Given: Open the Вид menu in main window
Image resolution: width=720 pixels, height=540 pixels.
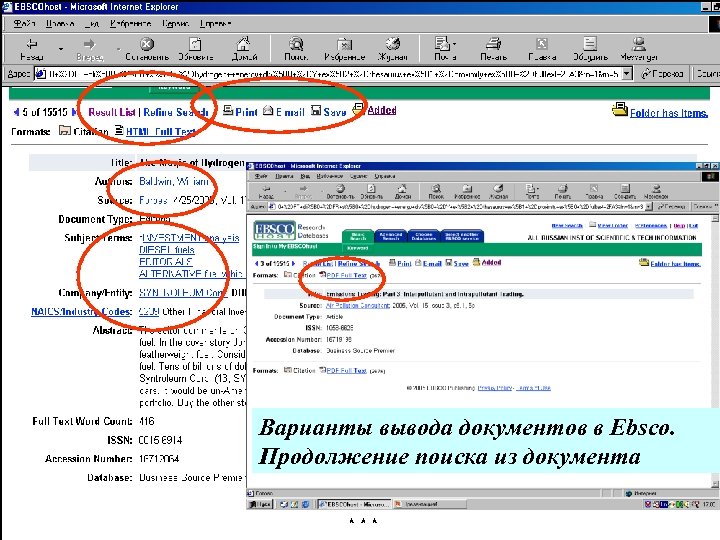Looking at the screenshot, I should tap(92, 23).
